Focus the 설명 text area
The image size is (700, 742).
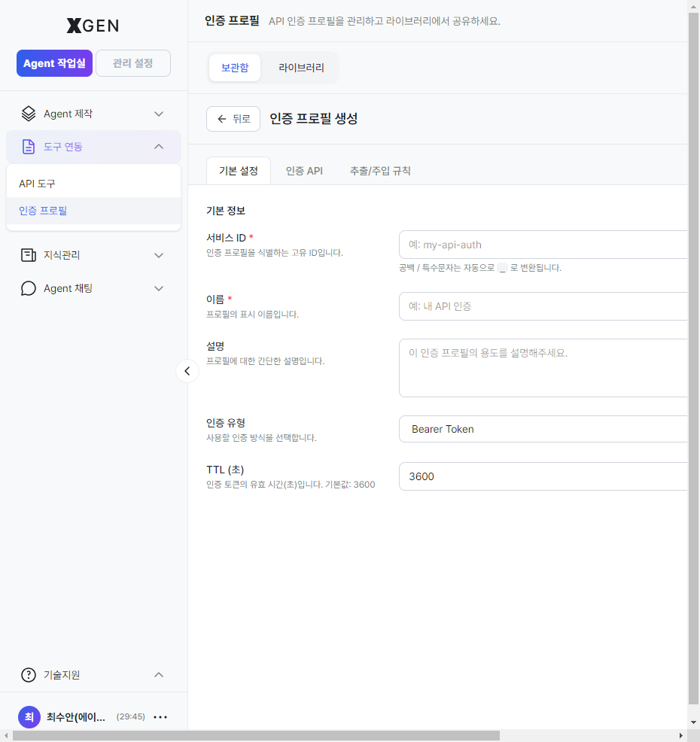pyautogui.click(x=543, y=368)
